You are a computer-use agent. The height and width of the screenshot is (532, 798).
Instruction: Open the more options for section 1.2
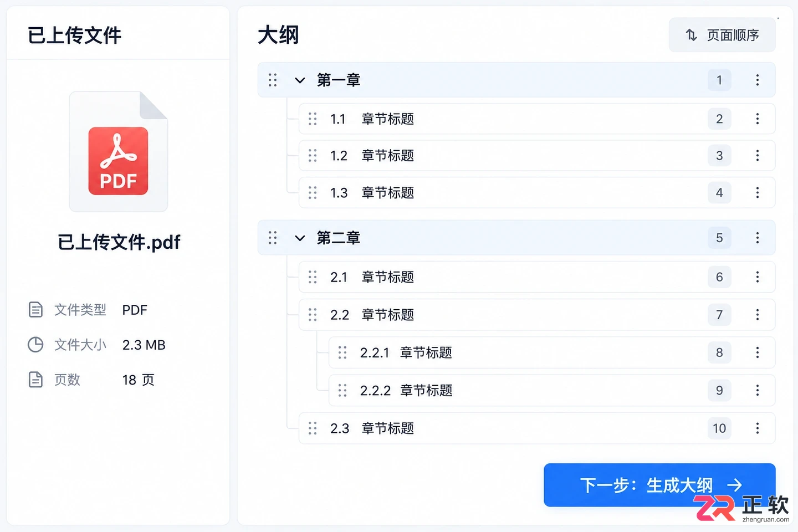tap(758, 156)
